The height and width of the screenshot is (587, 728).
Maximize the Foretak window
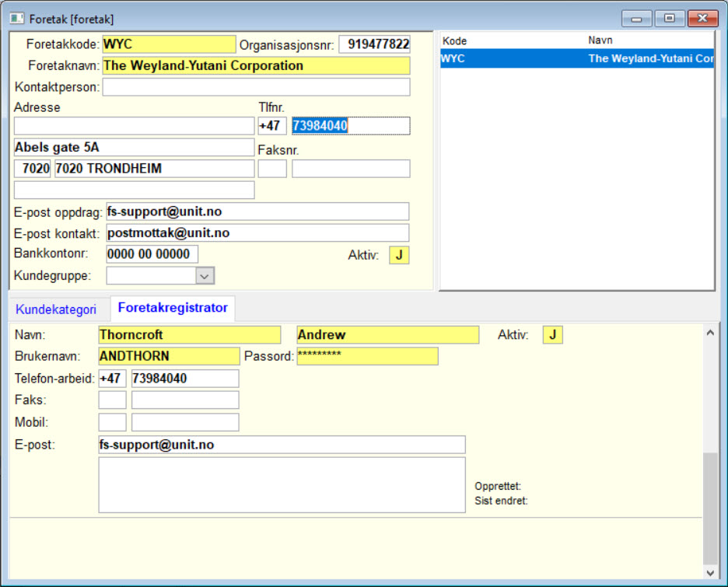(669, 19)
